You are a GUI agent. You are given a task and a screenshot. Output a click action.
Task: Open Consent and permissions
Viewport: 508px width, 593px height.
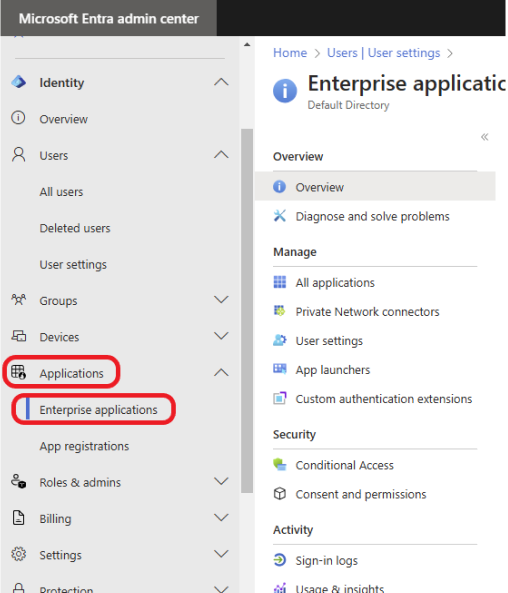361,494
